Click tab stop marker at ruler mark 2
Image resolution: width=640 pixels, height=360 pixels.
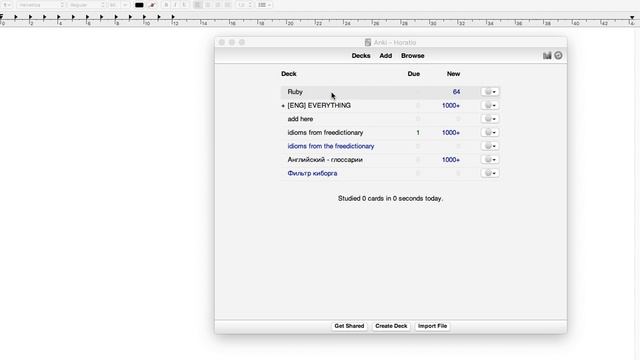[30, 17]
